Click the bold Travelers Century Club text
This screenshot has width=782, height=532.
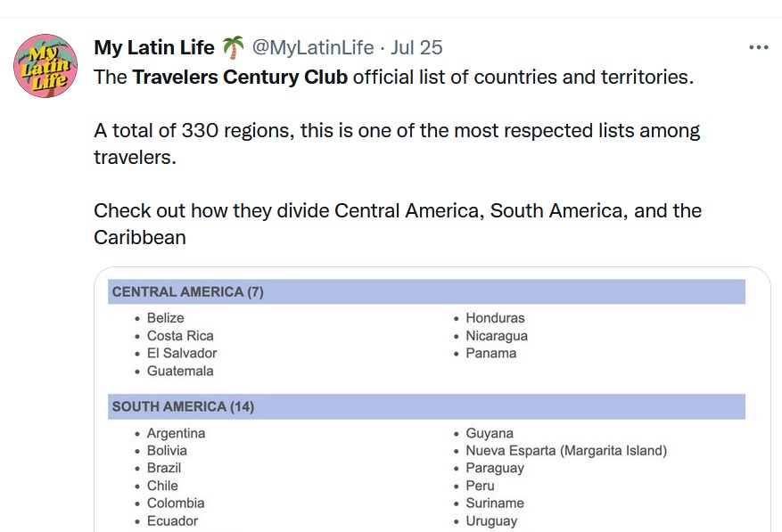click(x=240, y=77)
